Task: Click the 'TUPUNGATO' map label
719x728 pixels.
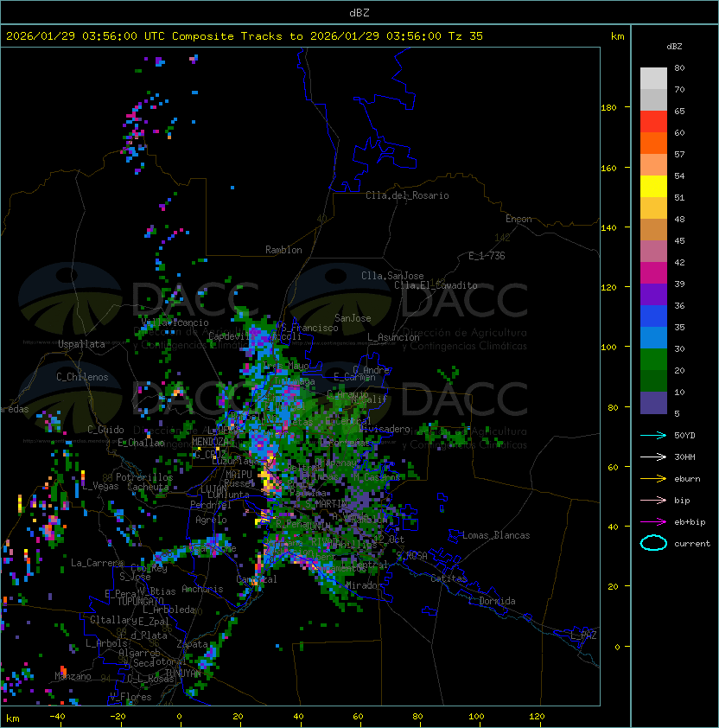Action: pyautogui.click(x=140, y=601)
